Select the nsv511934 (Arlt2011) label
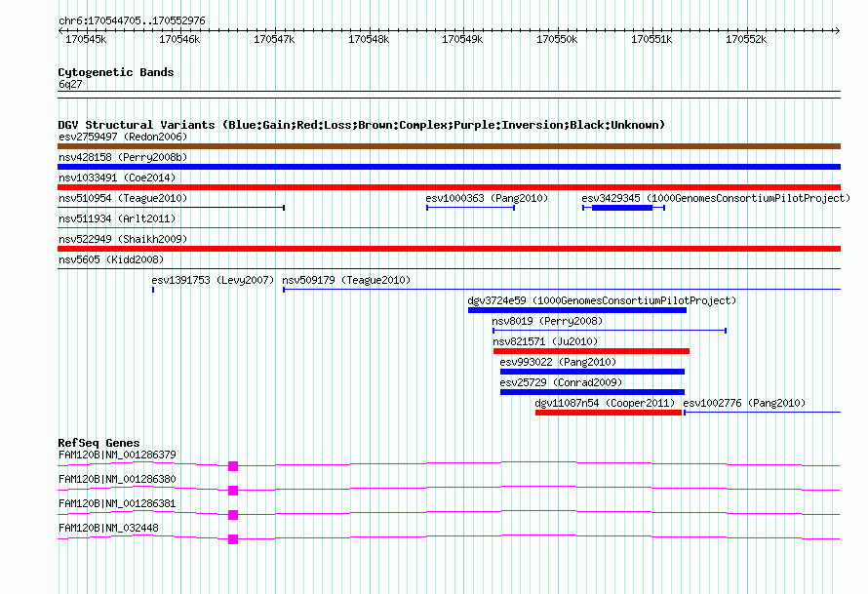This screenshot has width=868, height=594. pos(117,218)
